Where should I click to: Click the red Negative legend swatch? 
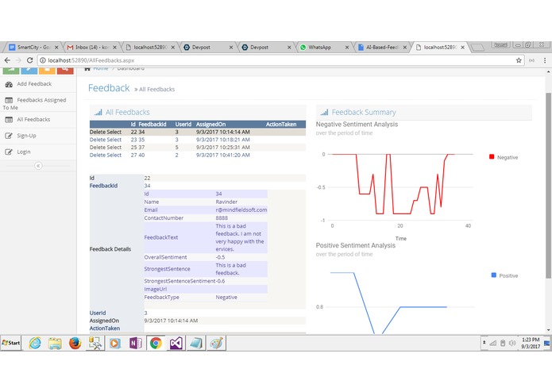[492, 157]
